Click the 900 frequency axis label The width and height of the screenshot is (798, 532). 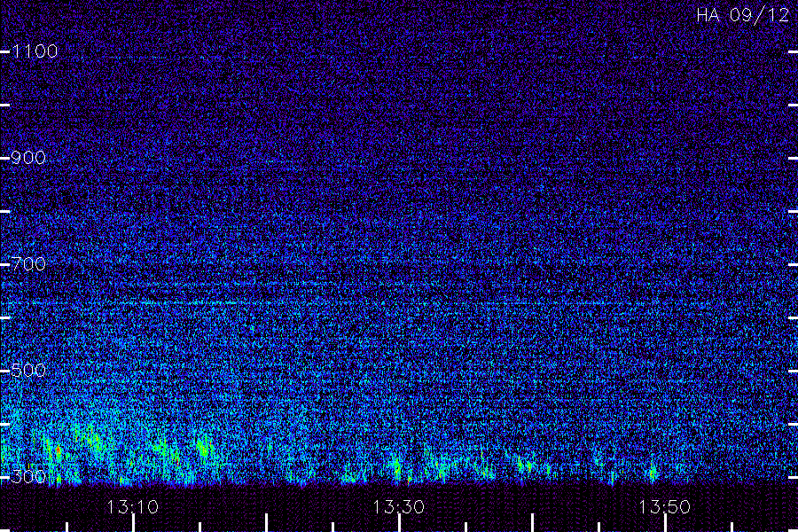28,158
